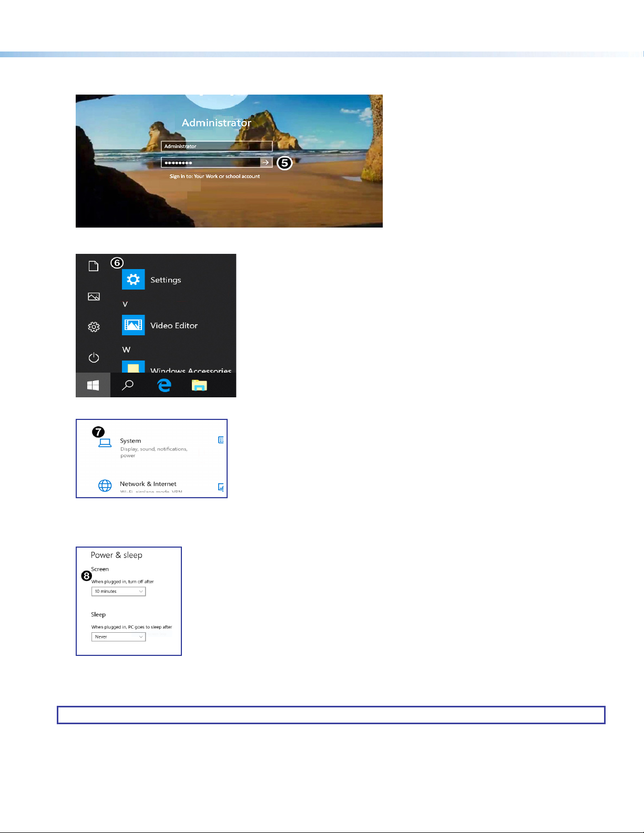
Task: Open taskbar search magnifier icon
Action: pyautogui.click(x=128, y=385)
